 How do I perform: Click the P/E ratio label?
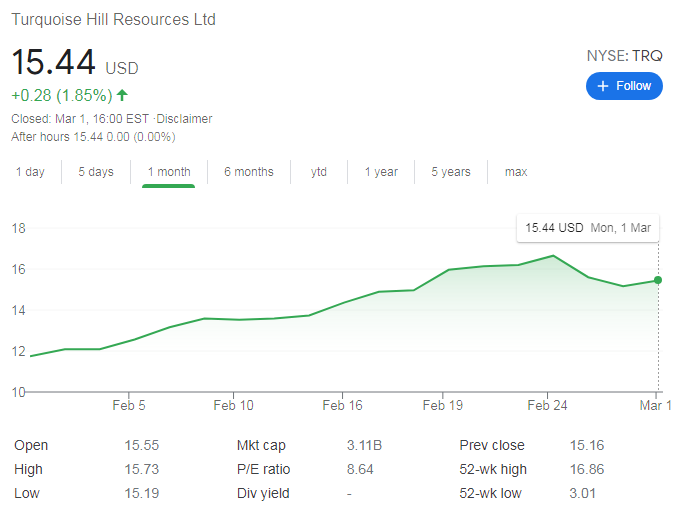point(264,469)
